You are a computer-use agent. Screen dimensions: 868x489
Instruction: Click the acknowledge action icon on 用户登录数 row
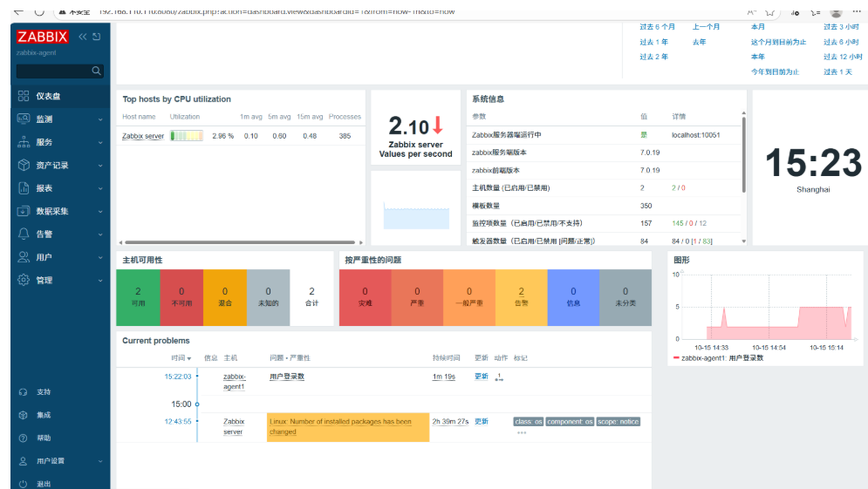coord(499,377)
